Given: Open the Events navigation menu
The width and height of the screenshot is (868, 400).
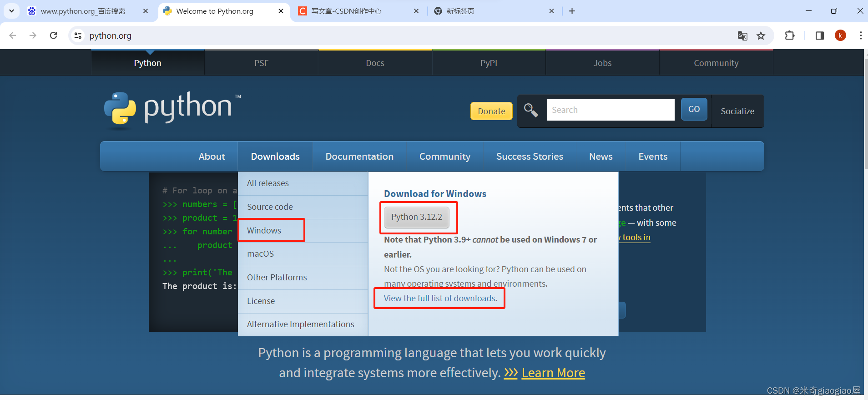Looking at the screenshot, I should (653, 156).
